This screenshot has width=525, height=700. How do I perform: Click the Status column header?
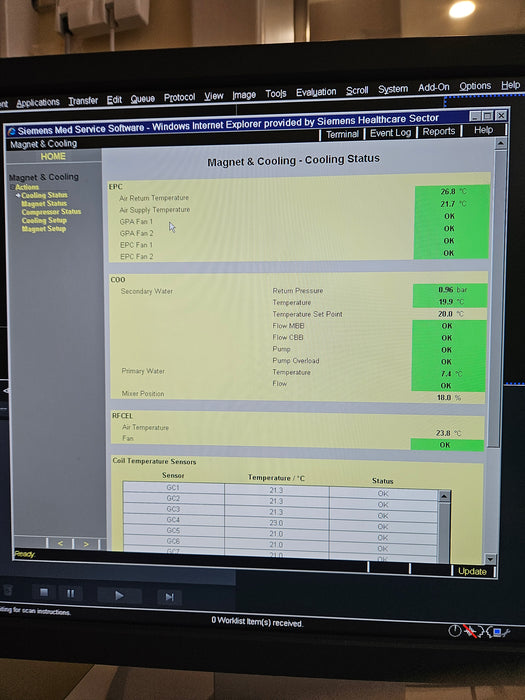[x=383, y=481]
